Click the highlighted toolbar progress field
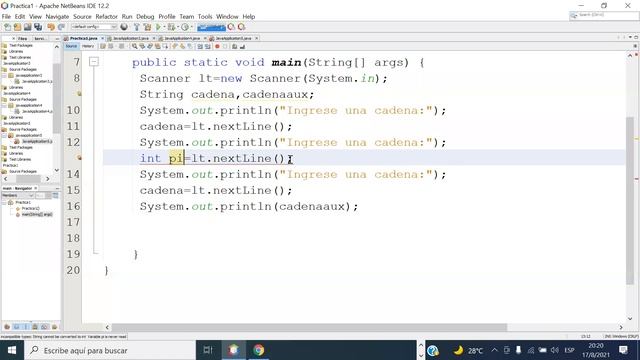This screenshot has width=640, height=360. coord(211,27)
